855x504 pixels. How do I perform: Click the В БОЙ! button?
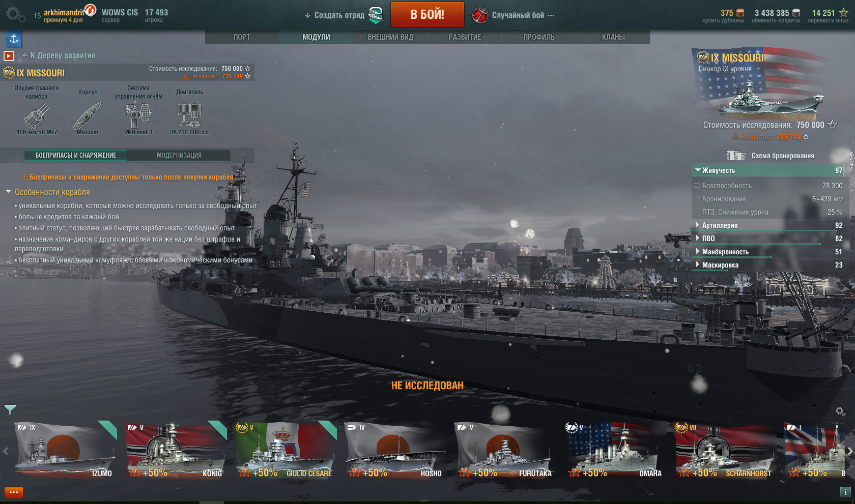pyautogui.click(x=427, y=14)
